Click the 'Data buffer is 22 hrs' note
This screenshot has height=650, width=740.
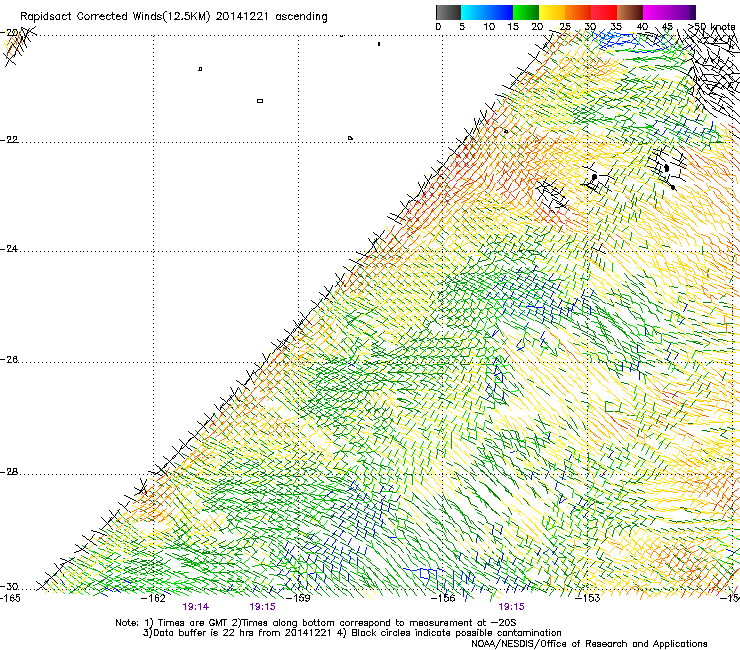coord(352,633)
